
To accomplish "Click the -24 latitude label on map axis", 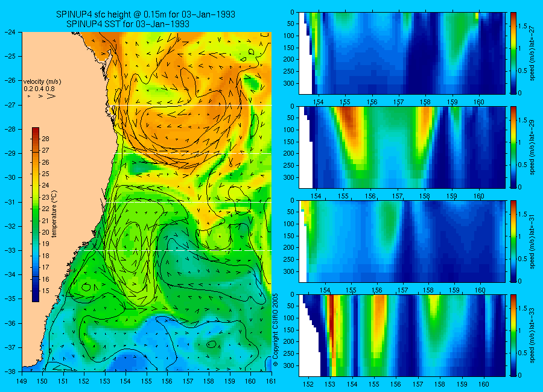I will click(11, 32).
